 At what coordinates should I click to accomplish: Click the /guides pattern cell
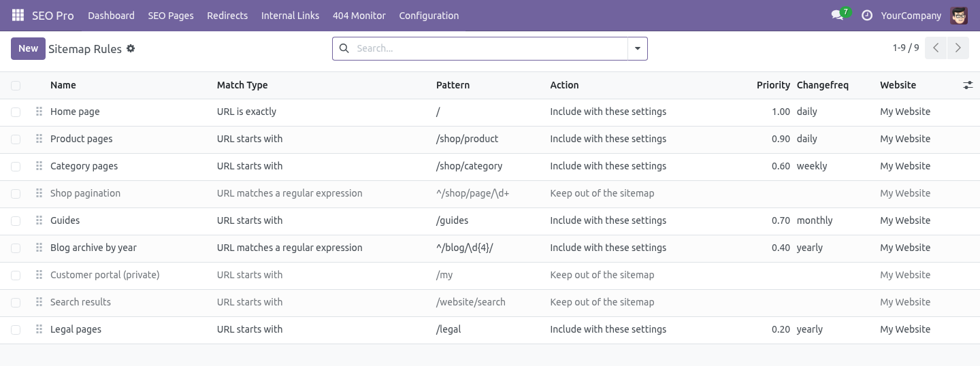click(452, 220)
